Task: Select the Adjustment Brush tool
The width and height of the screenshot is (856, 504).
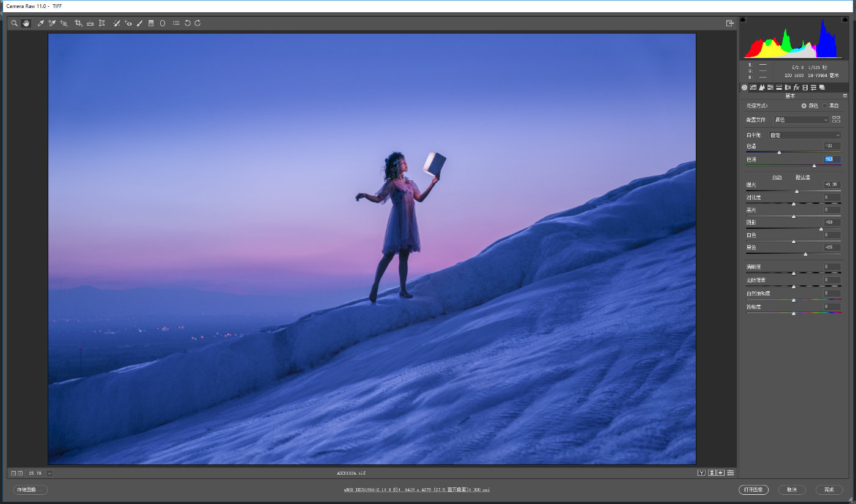Action: [139, 23]
